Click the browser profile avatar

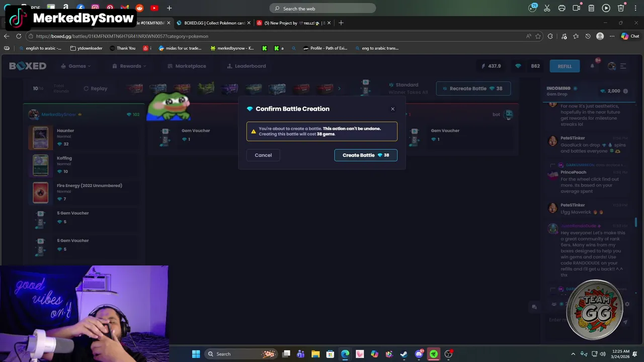600,36
